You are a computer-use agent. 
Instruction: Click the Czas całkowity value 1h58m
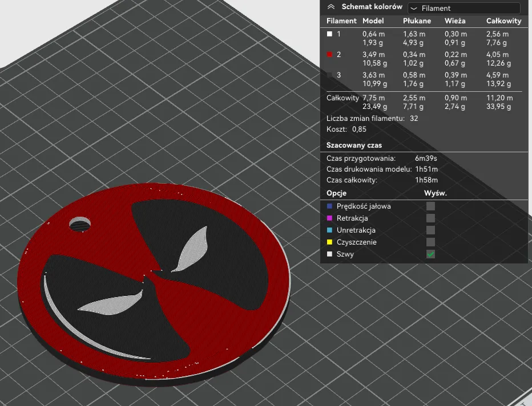(x=426, y=180)
